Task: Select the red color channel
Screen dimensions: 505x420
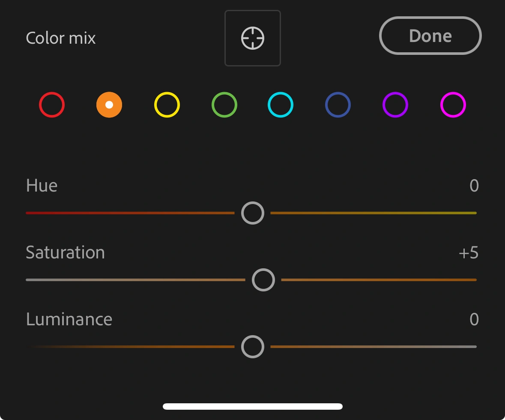Action: click(x=52, y=105)
